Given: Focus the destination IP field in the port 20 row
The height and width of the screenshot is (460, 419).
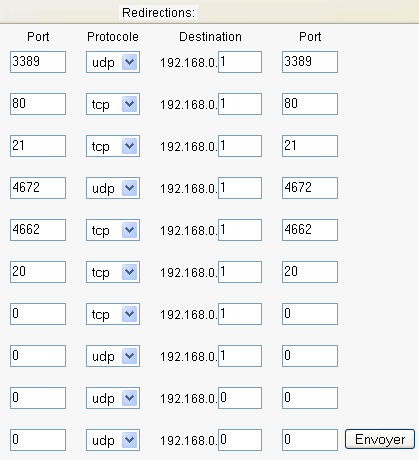Looking at the screenshot, I should (240, 272).
